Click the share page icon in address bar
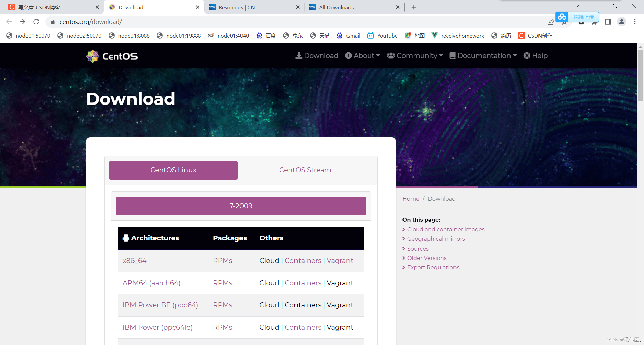 551,22
